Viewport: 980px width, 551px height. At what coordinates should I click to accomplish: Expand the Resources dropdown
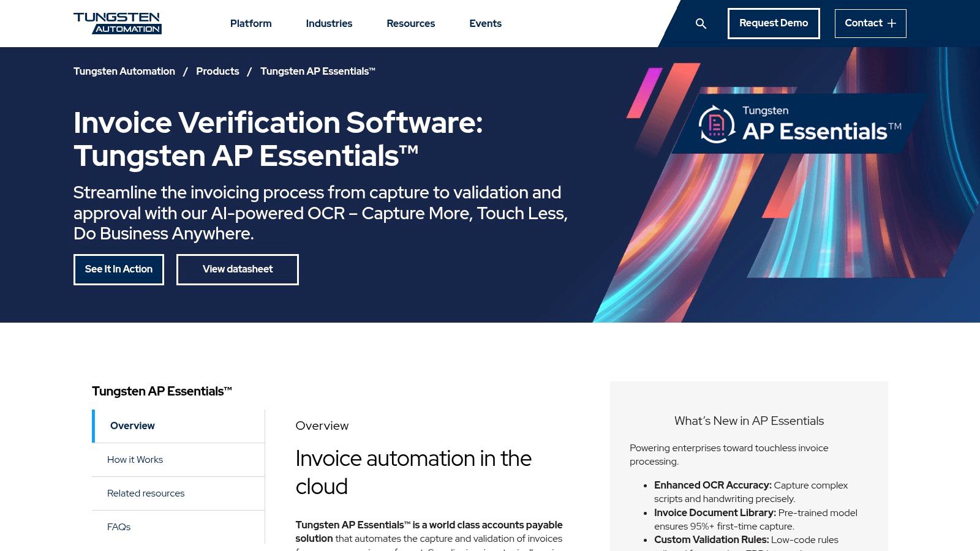(x=410, y=23)
